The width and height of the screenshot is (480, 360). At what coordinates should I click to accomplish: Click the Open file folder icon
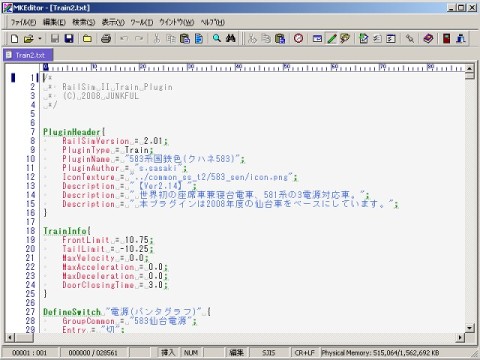point(29,39)
